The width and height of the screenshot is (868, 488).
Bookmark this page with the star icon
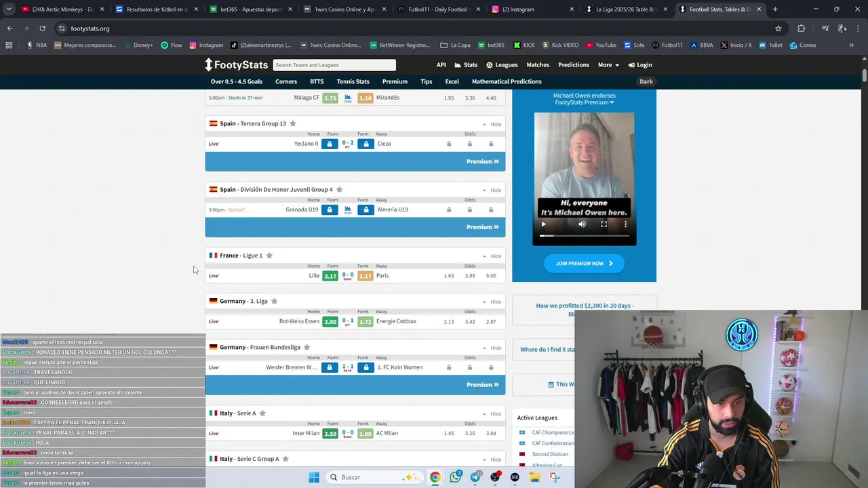pyautogui.click(x=778, y=28)
